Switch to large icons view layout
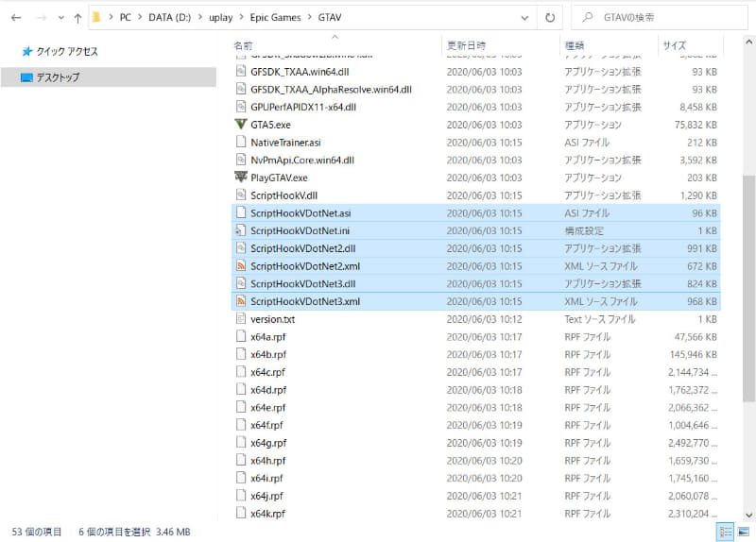 pyautogui.click(x=744, y=532)
